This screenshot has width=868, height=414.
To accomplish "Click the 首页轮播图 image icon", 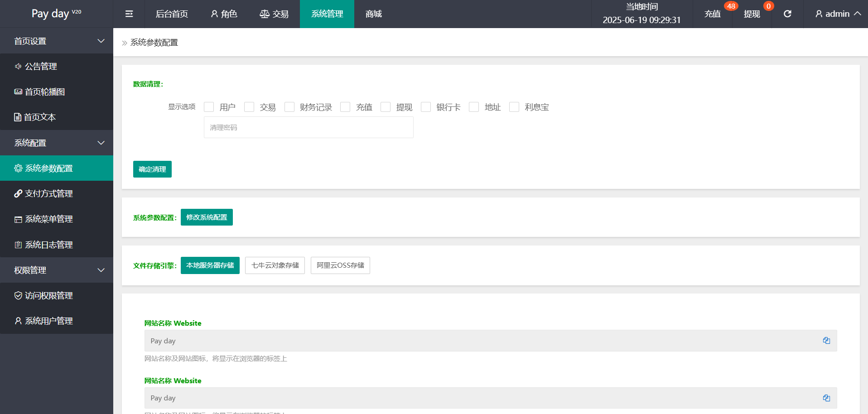I will coord(18,92).
